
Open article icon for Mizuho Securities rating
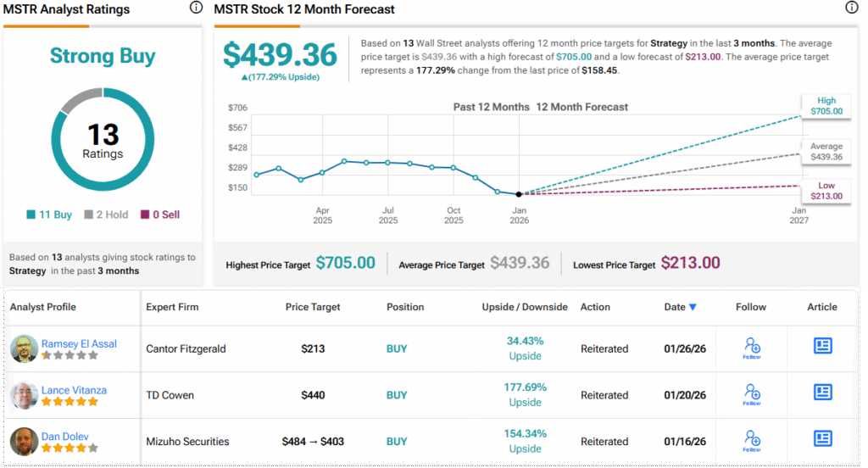click(822, 438)
